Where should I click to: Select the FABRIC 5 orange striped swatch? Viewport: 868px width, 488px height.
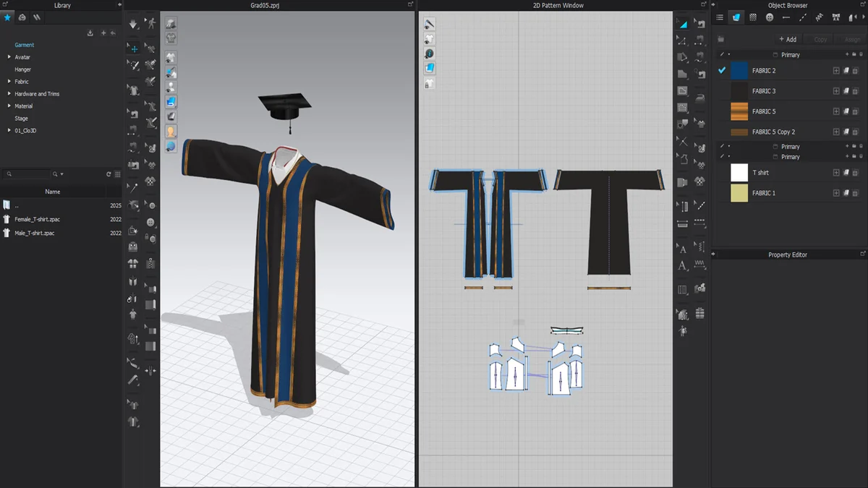point(739,111)
